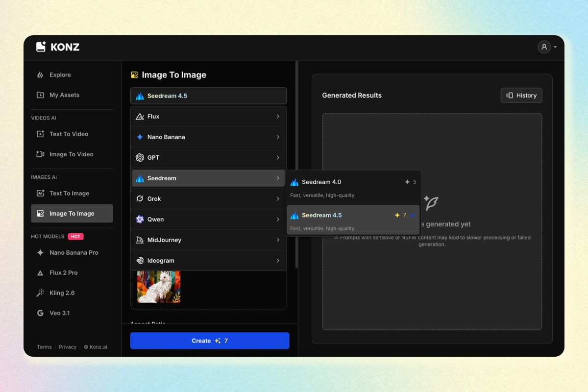Image resolution: width=588 pixels, height=392 pixels.
Task: Click the Image To Video camera icon
Action: click(x=41, y=154)
